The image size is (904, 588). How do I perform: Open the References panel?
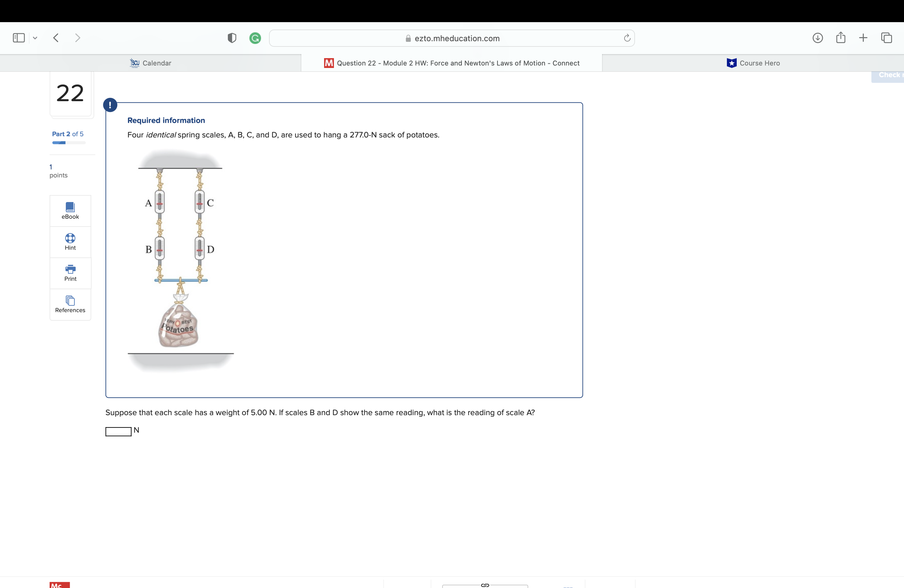[x=70, y=304]
